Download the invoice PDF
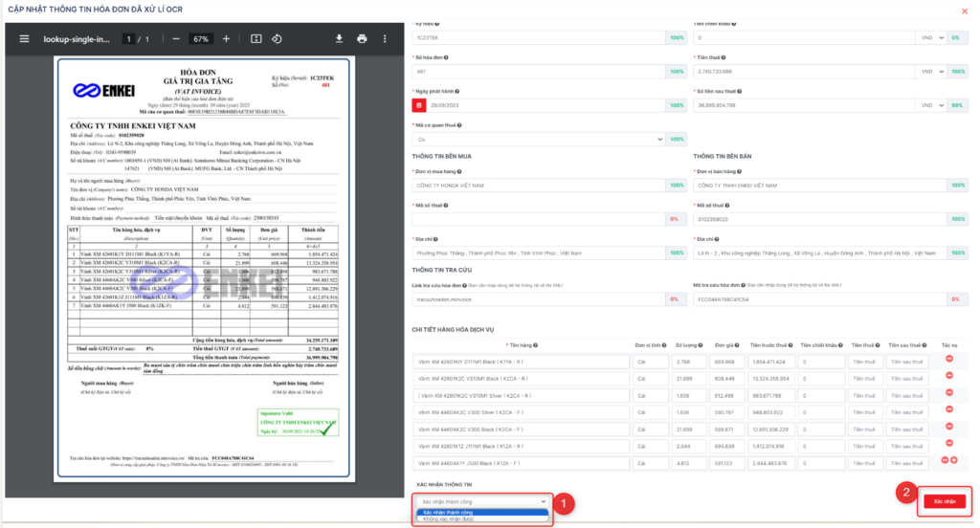This screenshot has width=980, height=528. [339, 39]
